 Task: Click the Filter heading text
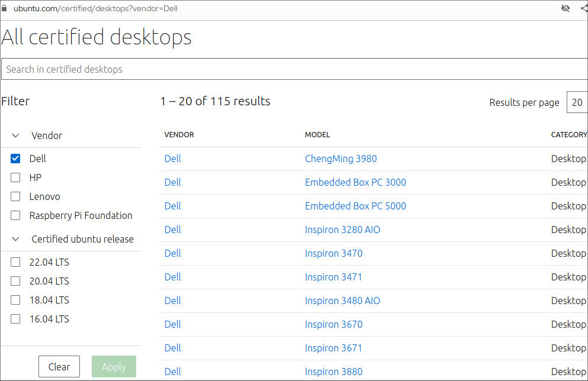pyautogui.click(x=15, y=101)
